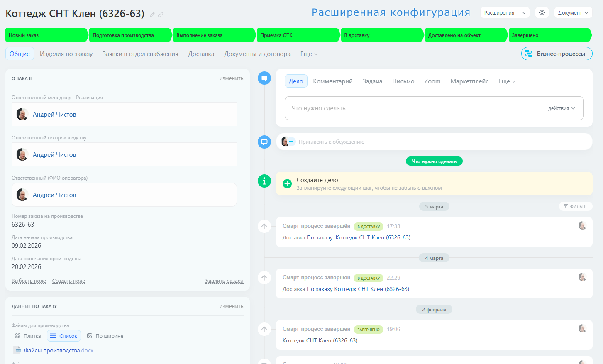This screenshot has height=364, width=603.
Task: Click the blue chat bubble timeline icon
Action: 264,78
